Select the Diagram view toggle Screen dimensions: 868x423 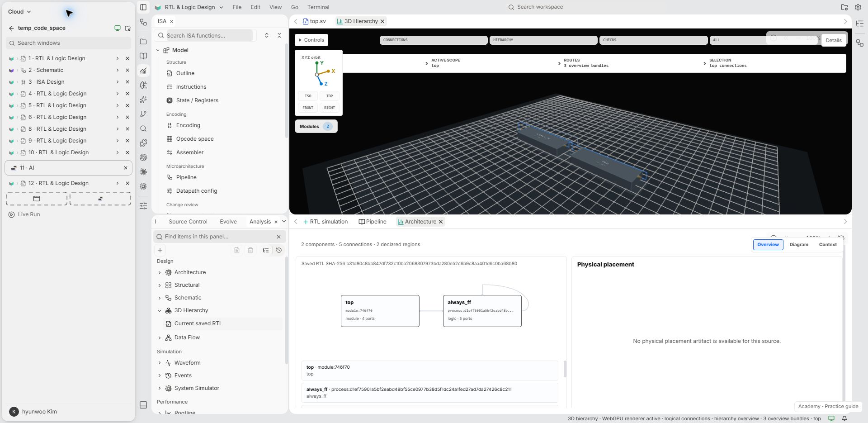pos(799,244)
